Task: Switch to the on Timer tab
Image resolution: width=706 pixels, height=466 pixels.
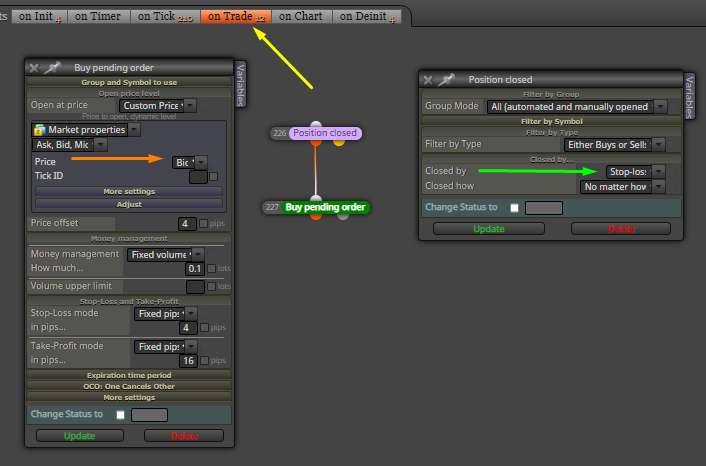Action: [x=98, y=17]
